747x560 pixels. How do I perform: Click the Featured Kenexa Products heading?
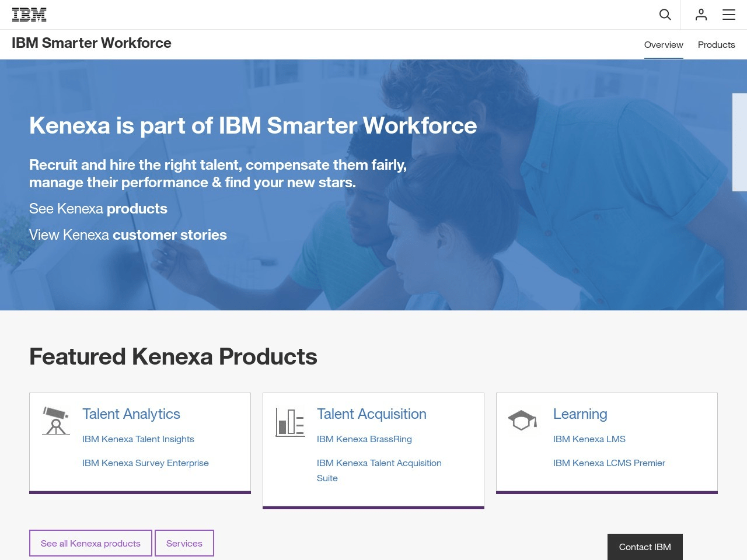173,356
